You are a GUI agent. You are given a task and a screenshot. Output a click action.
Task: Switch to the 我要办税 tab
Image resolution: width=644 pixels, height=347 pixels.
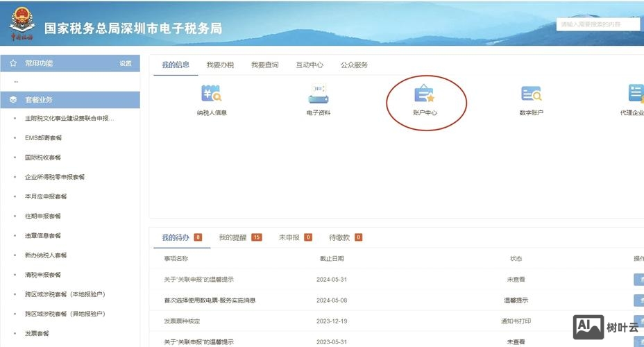tap(220, 65)
